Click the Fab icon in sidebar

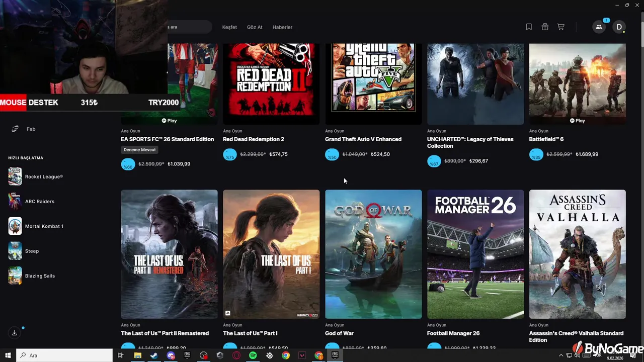[x=15, y=129]
